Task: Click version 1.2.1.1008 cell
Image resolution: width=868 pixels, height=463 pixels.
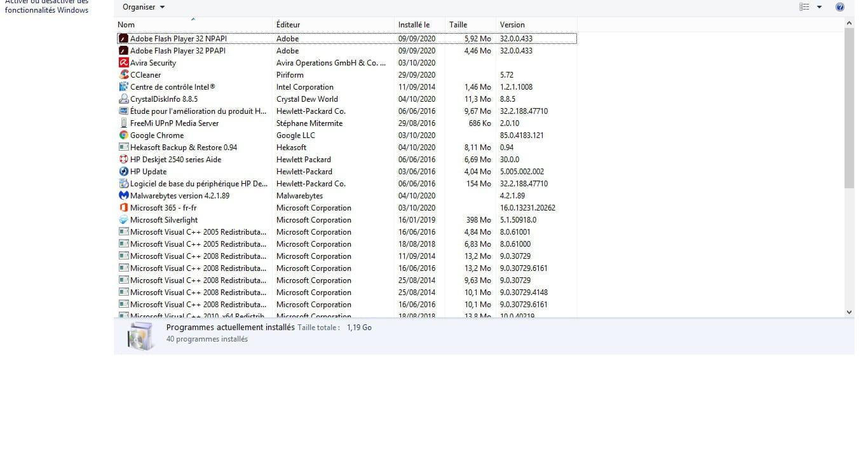Action: [x=516, y=87]
